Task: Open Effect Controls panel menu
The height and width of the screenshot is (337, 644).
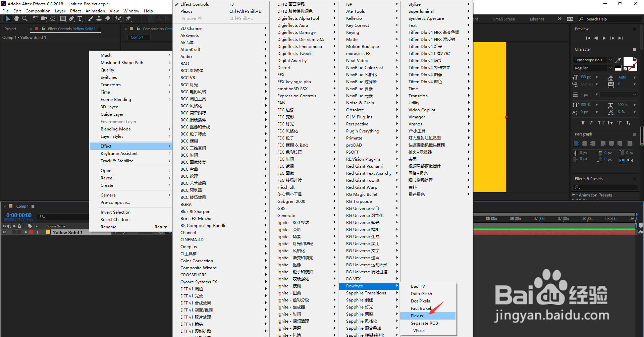Action: pyautogui.click(x=100, y=29)
